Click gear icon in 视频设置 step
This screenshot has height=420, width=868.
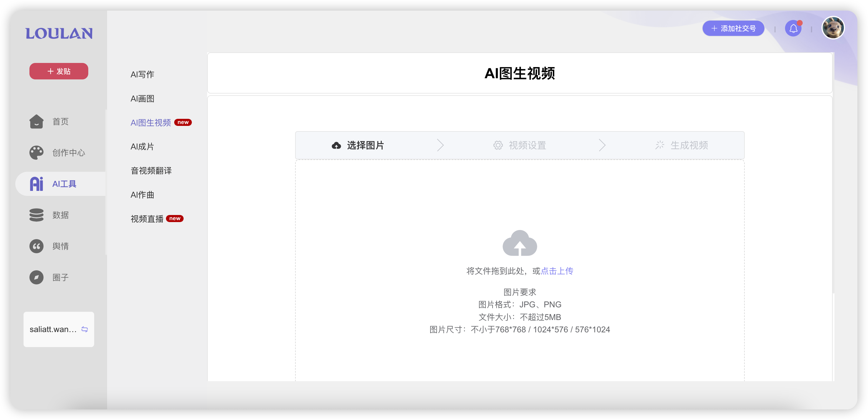pyautogui.click(x=498, y=145)
